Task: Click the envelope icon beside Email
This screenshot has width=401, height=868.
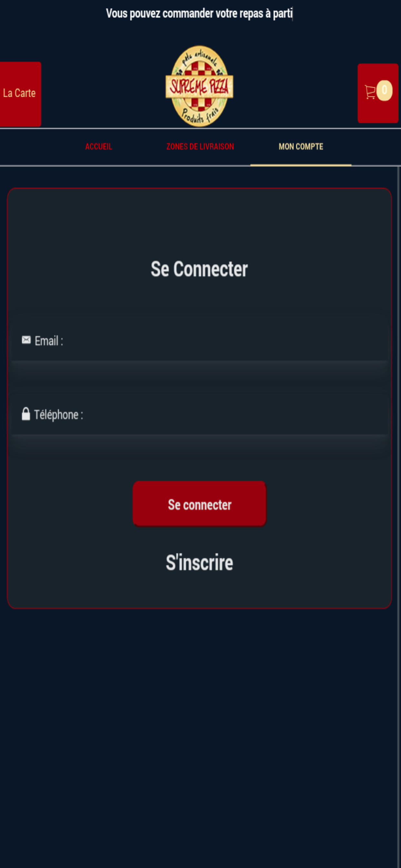Action: 26,340
